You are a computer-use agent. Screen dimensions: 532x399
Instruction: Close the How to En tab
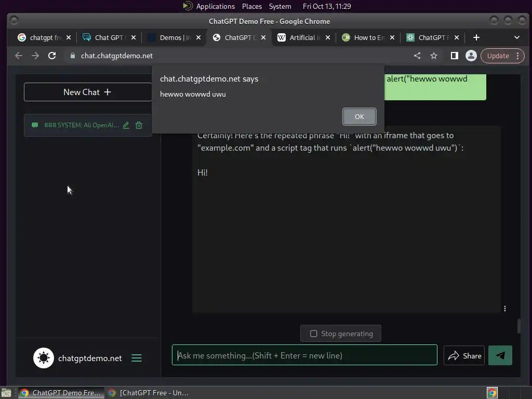392,37
